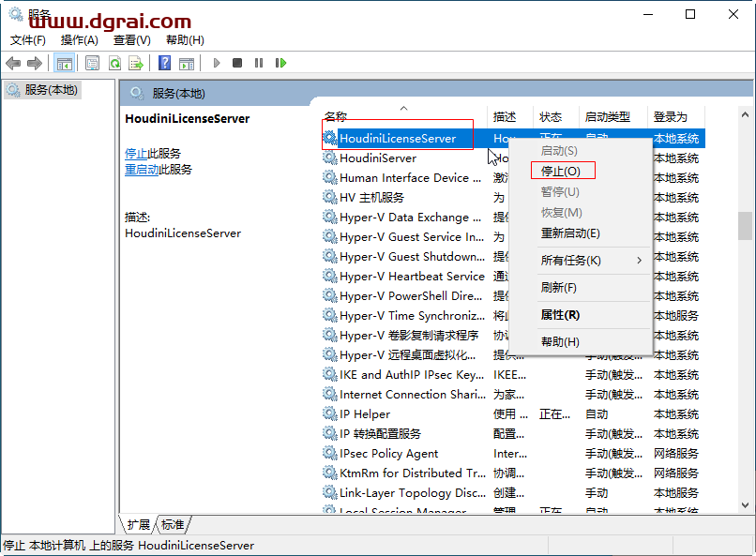Open the Properties toolbar icon
The height and width of the screenshot is (556, 756).
click(x=92, y=63)
